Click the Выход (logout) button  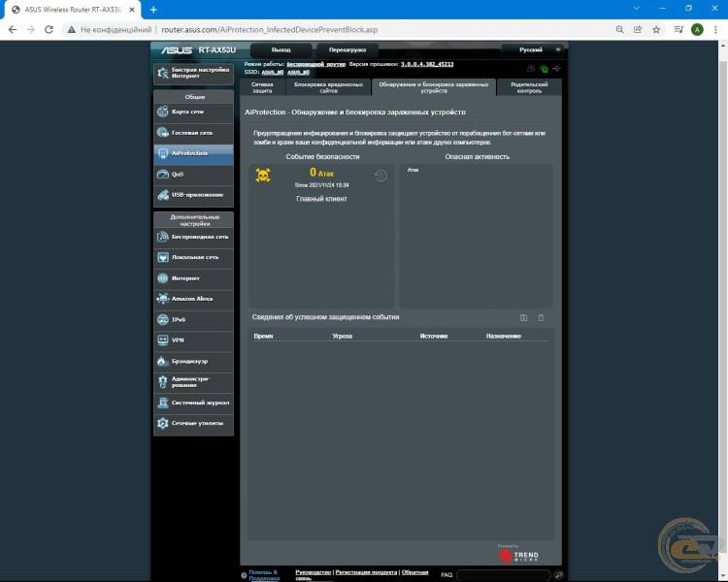[x=281, y=49]
